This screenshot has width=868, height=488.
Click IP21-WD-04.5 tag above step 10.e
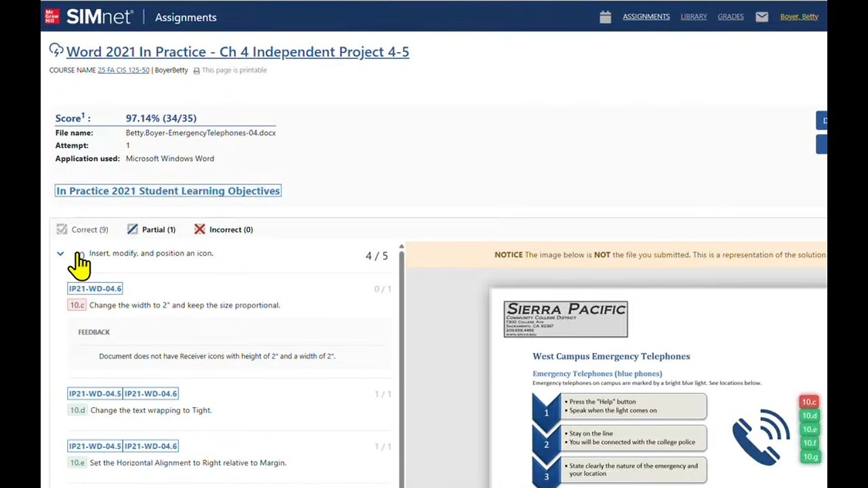pyautogui.click(x=95, y=446)
